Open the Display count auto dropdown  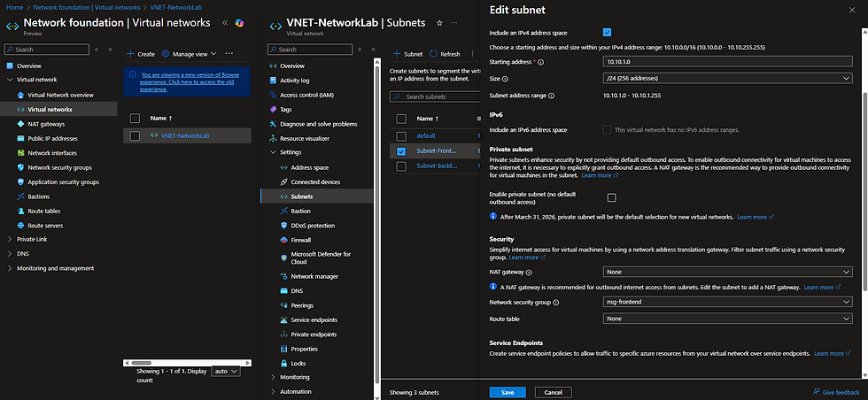[226, 371]
